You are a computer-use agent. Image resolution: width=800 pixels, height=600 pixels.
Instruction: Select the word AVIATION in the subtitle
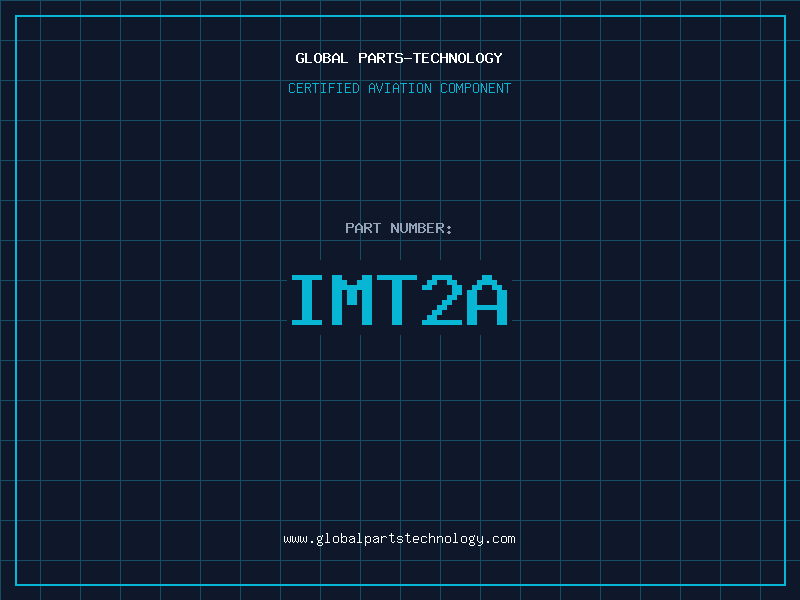point(400,88)
